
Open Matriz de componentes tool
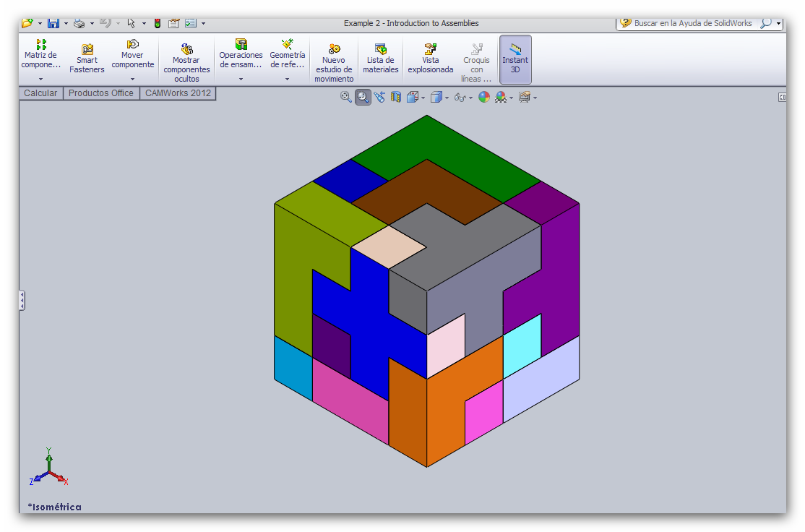tap(40, 54)
